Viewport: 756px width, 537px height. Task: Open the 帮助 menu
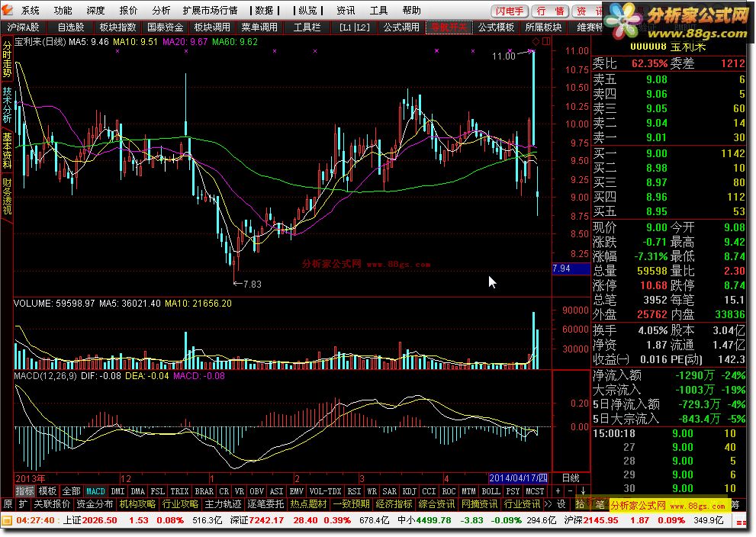tap(411, 11)
